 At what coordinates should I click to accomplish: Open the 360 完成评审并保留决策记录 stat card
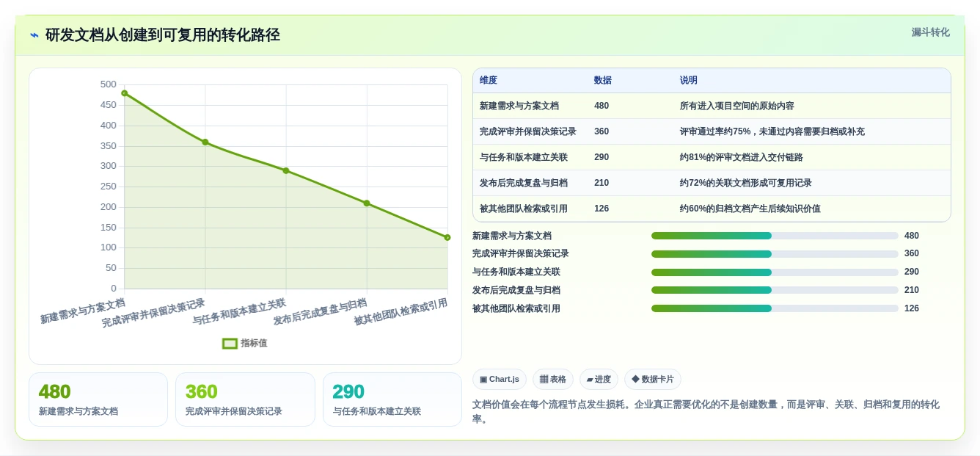point(245,399)
